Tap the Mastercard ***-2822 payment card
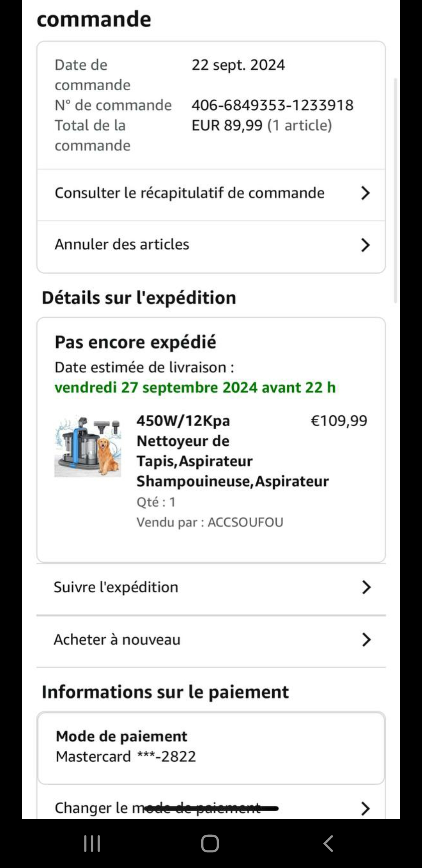The width and height of the screenshot is (422, 868). [x=126, y=756]
